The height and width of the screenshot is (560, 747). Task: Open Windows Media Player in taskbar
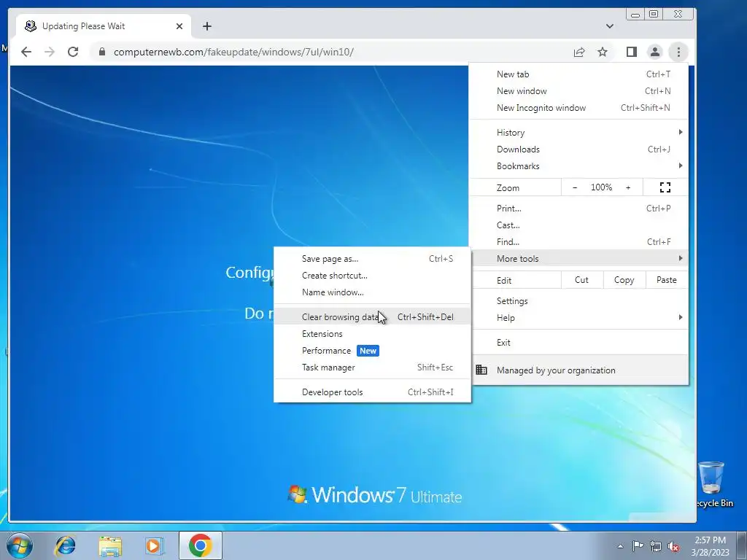(x=155, y=545)
